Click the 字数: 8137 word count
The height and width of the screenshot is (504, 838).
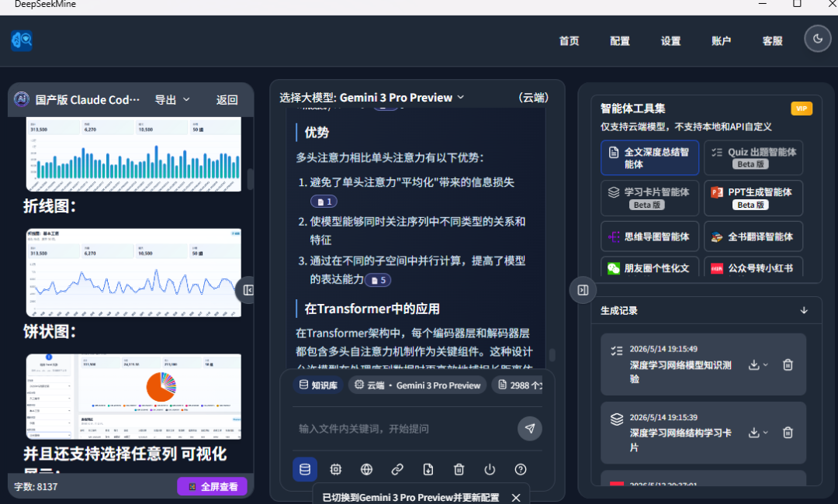coord(36,486)
